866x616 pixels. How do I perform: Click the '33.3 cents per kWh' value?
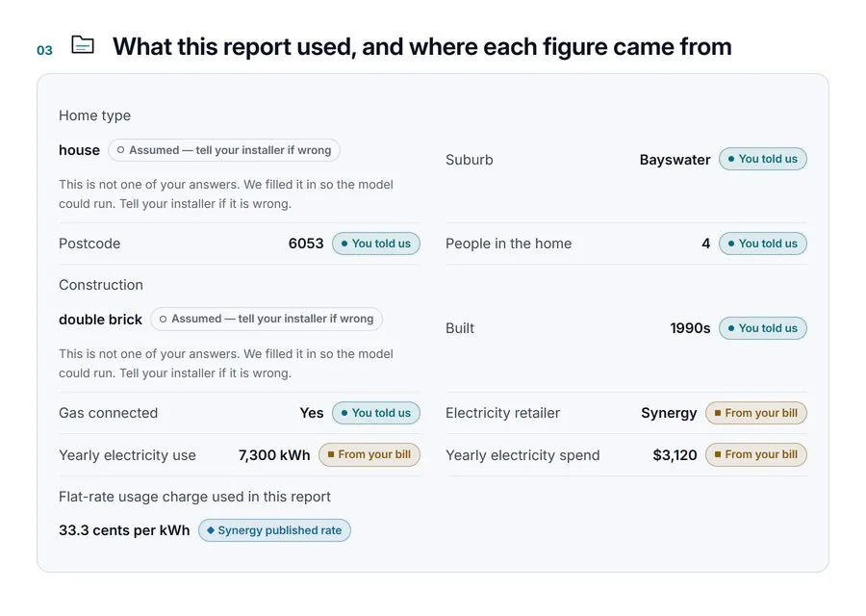(x=124, y=530)
